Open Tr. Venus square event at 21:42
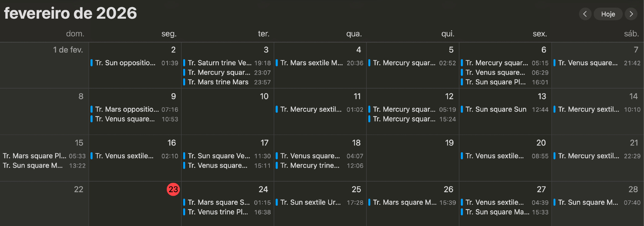Screen dimensions: 644x226 point(588,63)
